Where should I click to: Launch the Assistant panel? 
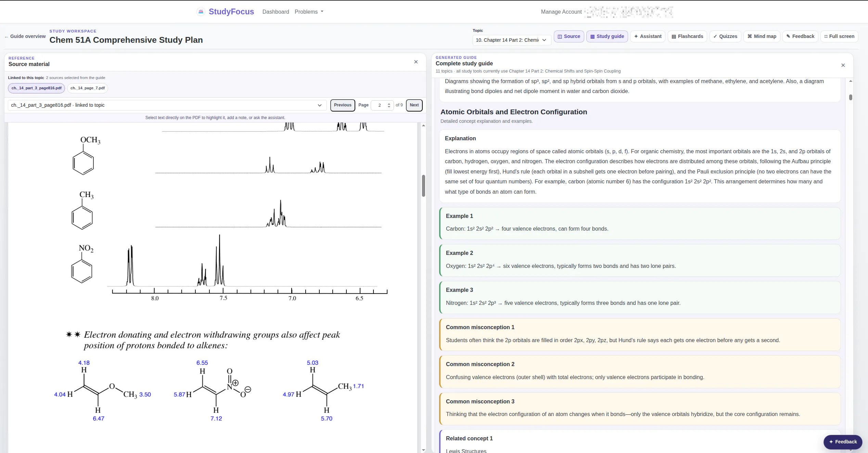click(648, 36)
